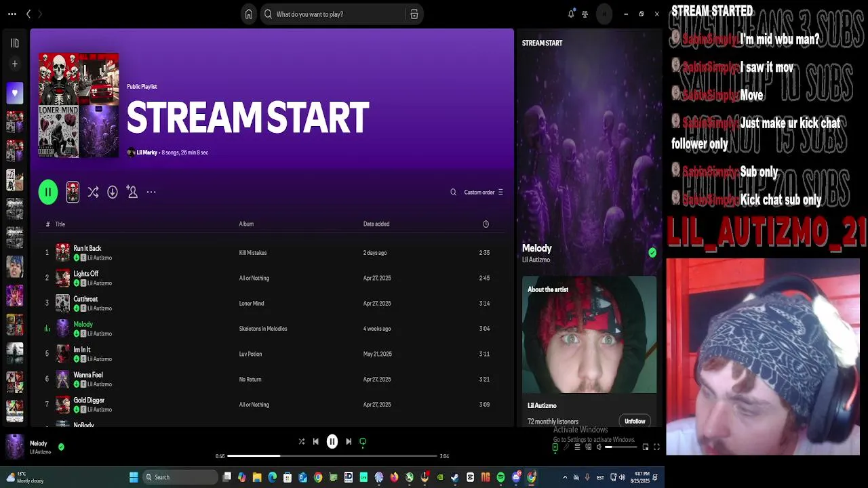The height and width of the screenshot is (488, 868).
Task: Sort tracks by the Album column header
Action: pyautogui.click(x=246, y=224)
